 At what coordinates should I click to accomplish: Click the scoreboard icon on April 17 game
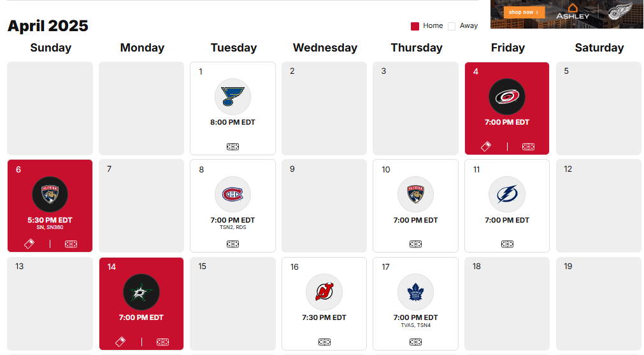point(416,342)
